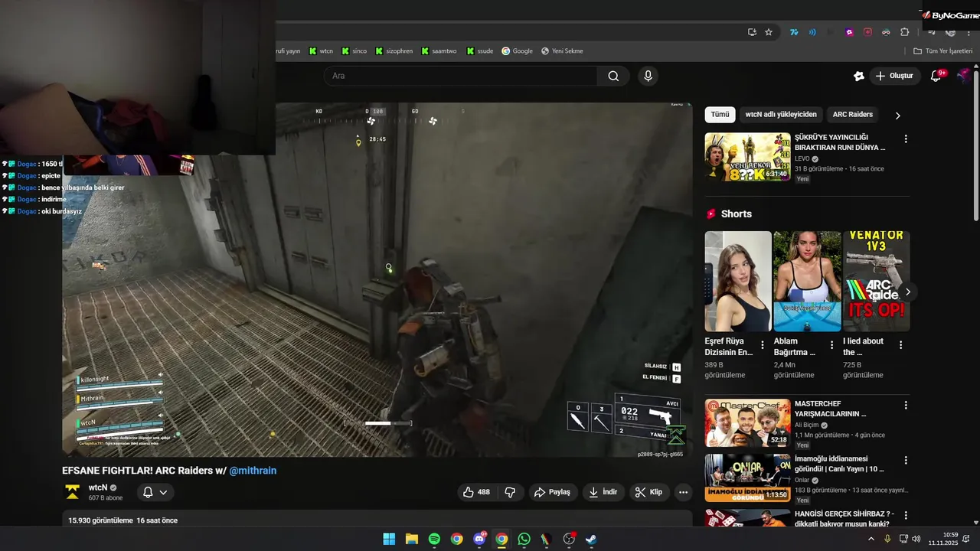Click the search magnifier button
Viewport: 980px width, 551px height.
[x=613, y=76]
